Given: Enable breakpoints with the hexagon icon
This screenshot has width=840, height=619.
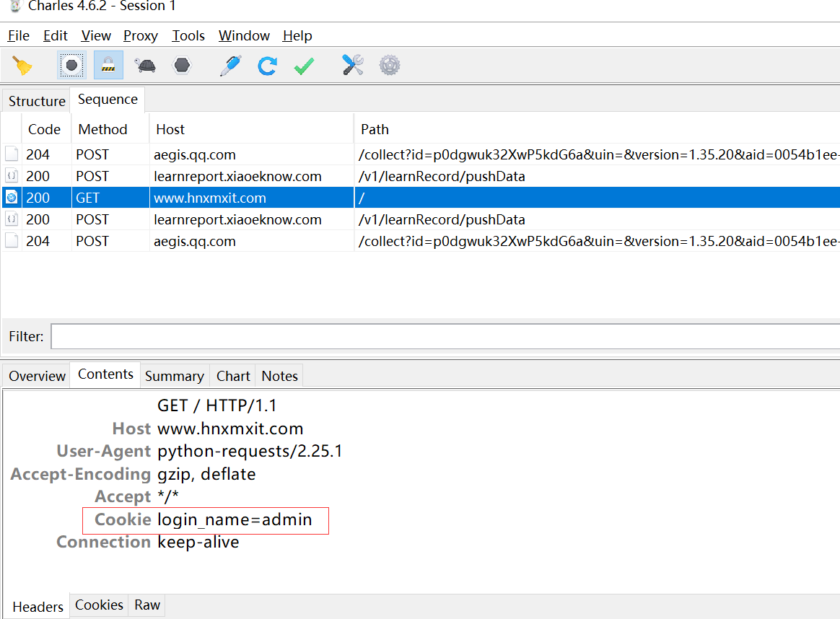Looking at the screenshot, I should [181, 65].
